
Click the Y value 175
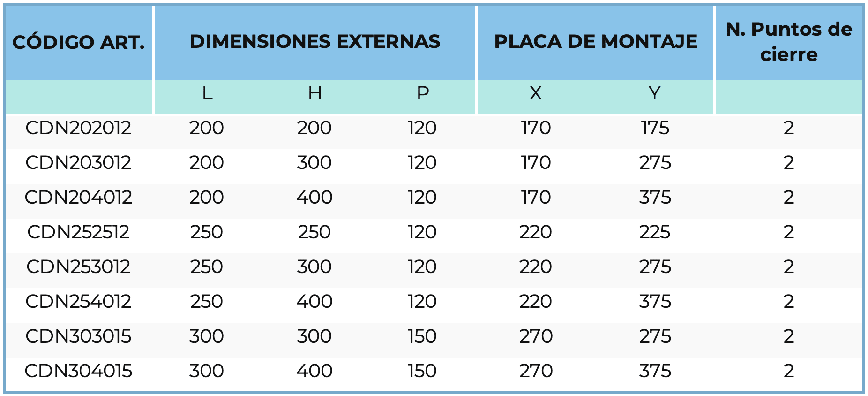tap(655, 128)
